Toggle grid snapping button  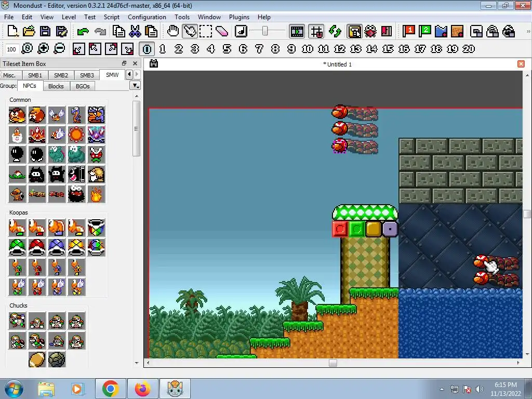tap(316, 32)
